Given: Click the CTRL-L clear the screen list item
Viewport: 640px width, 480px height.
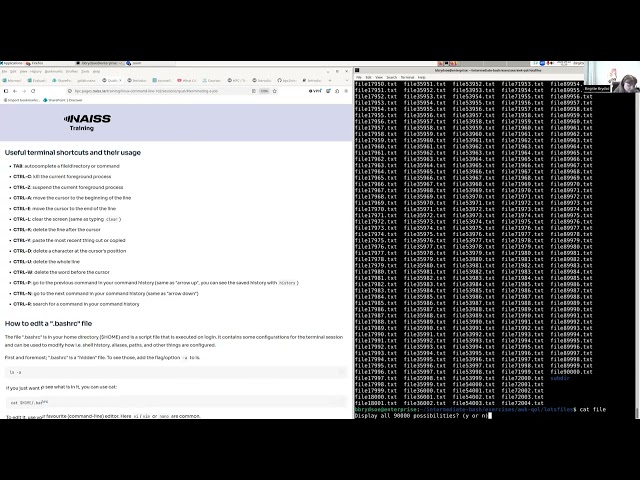Looking at the screenshot, I should point(67,219).
